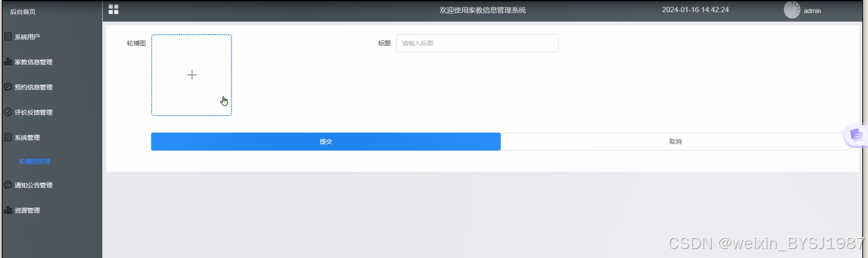868x258 pixels.
Task: Click the 标题 field label
Action: (x=384, y=43)
